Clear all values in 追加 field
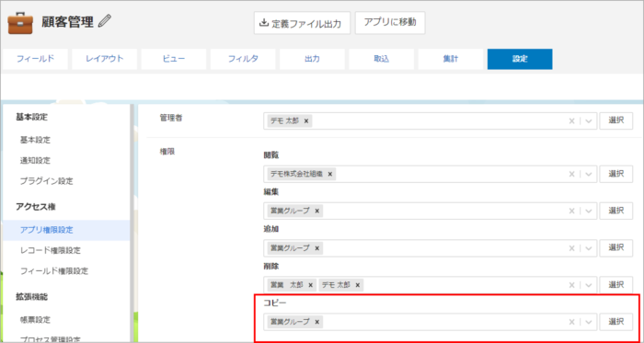 (x=571, y=248)
